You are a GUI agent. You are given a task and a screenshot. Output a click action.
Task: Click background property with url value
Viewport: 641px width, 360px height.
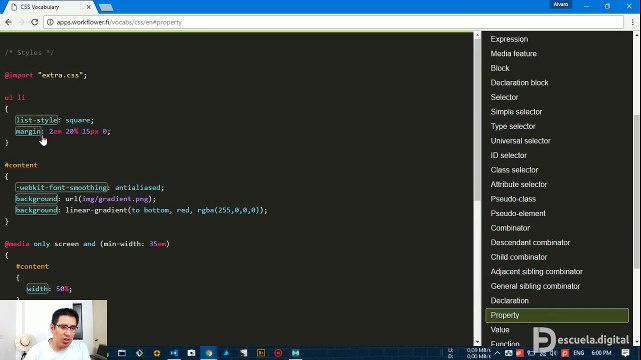click(x=36, y=199)
